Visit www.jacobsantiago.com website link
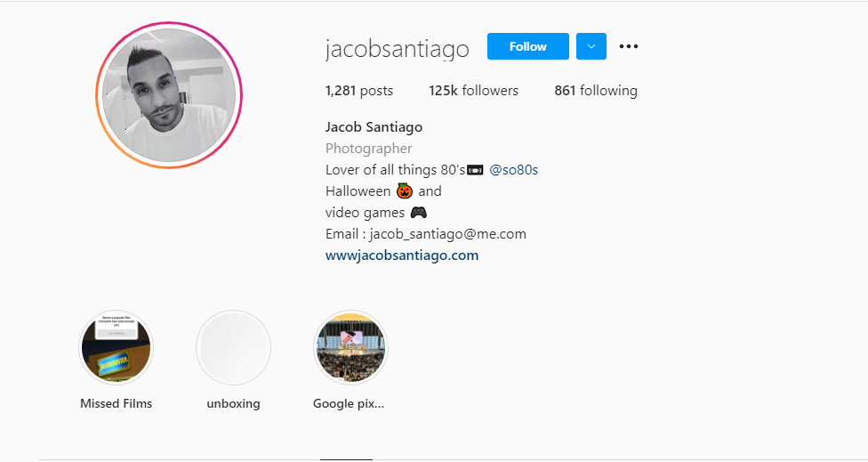 (402, 255)
